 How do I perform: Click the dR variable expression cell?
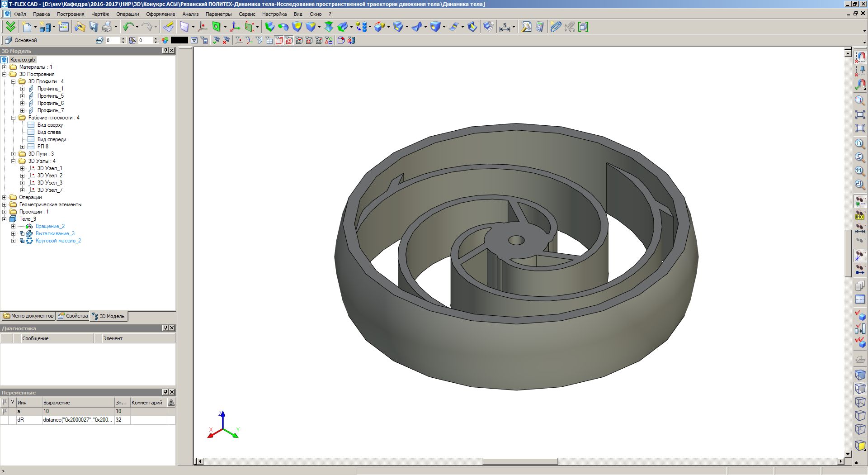pos(78,420)
